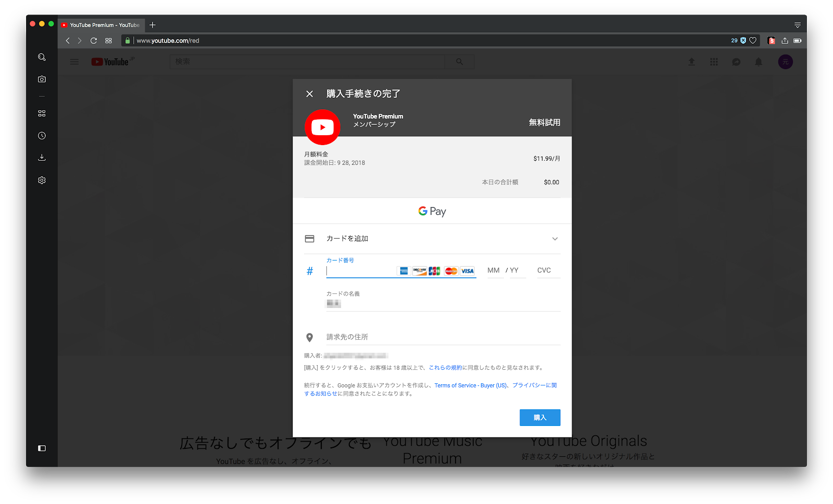Open Terms of Service - Buyer (US) link
The width and height of the screenshot is (833, 504).
471,385
